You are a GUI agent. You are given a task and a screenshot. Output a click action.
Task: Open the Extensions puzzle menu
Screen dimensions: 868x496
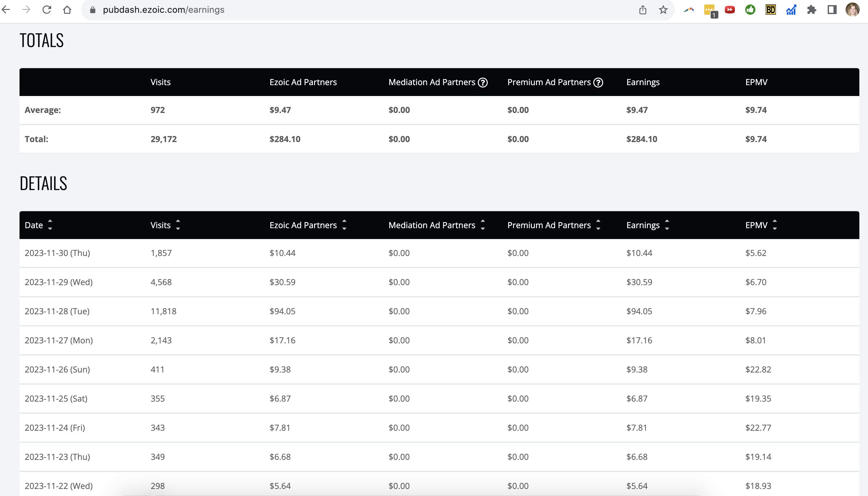[811, 10]
